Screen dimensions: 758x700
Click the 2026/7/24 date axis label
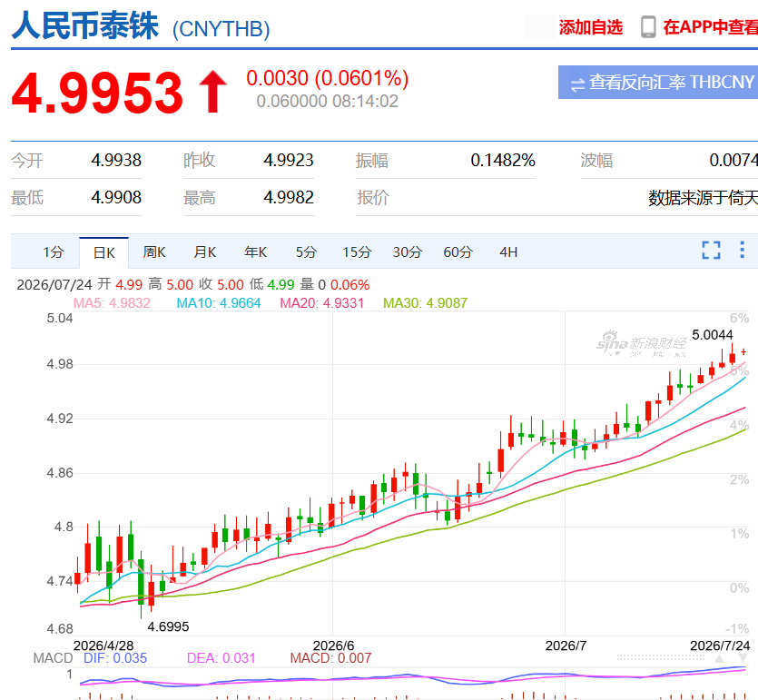click(720, 646)
